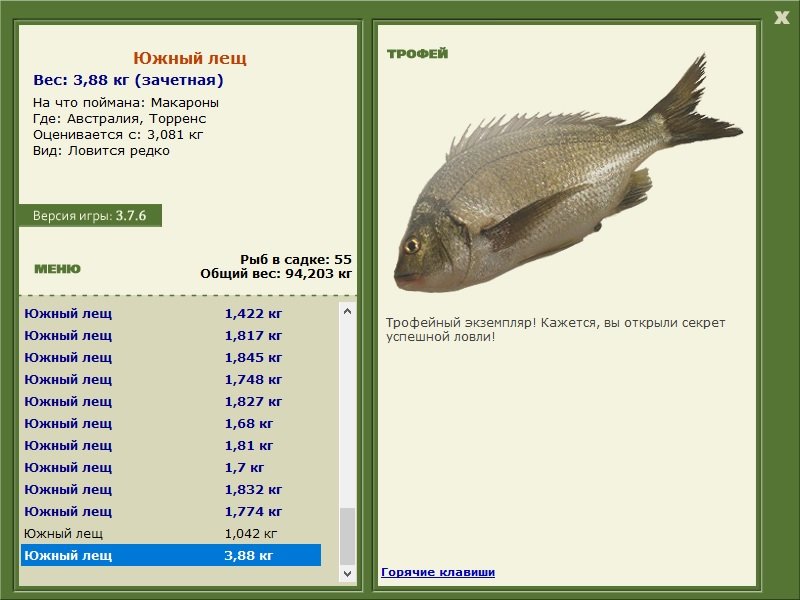This screenshot has height=600, width=800.
Task: Close the trophy window with X
Action: [x=781, y=18]
